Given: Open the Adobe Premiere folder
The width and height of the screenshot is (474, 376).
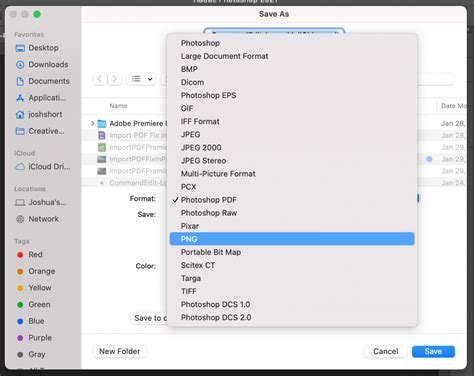Looking at the screenshot, I should point(132,124).
